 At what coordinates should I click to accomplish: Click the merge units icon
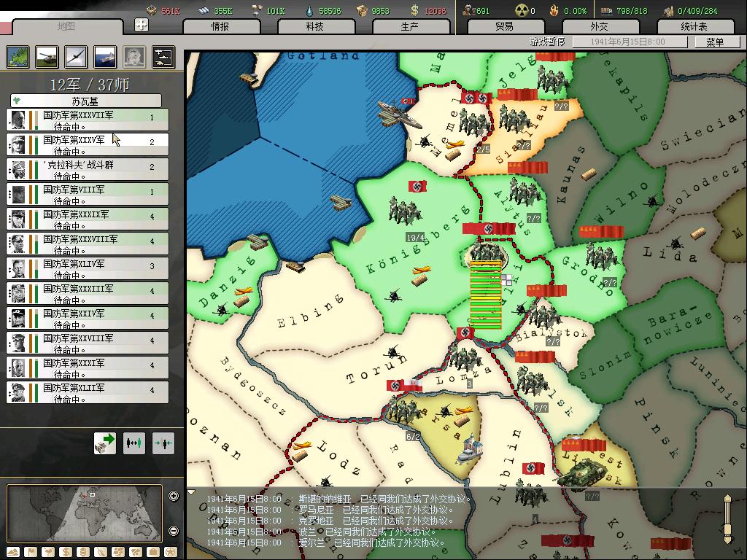pos(163,443)
